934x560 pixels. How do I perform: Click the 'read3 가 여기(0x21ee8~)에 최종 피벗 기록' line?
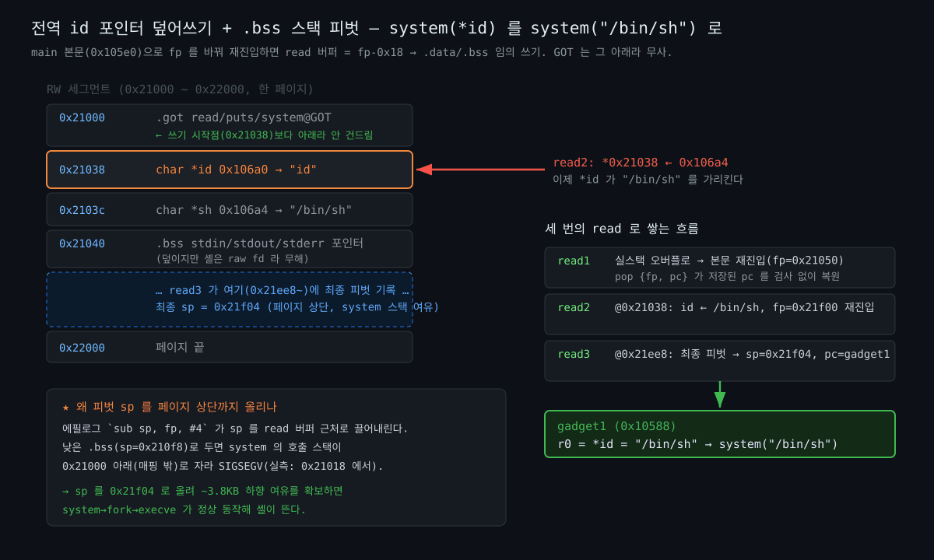[283, 290]
